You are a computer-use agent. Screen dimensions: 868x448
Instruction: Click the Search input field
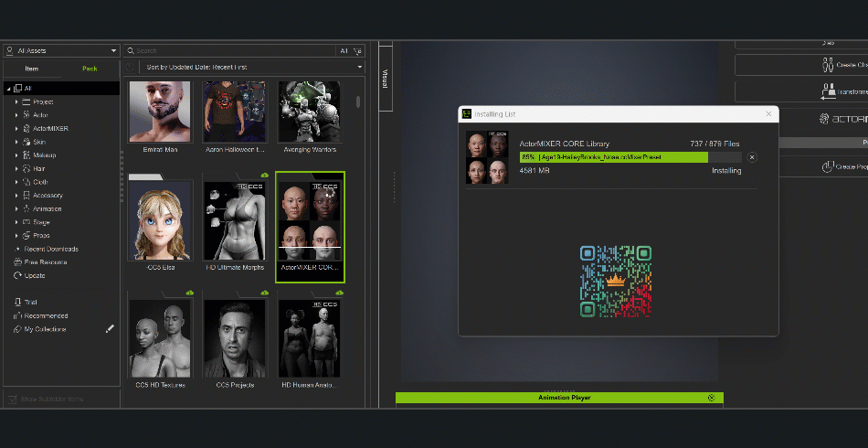[x=229, y=51]
